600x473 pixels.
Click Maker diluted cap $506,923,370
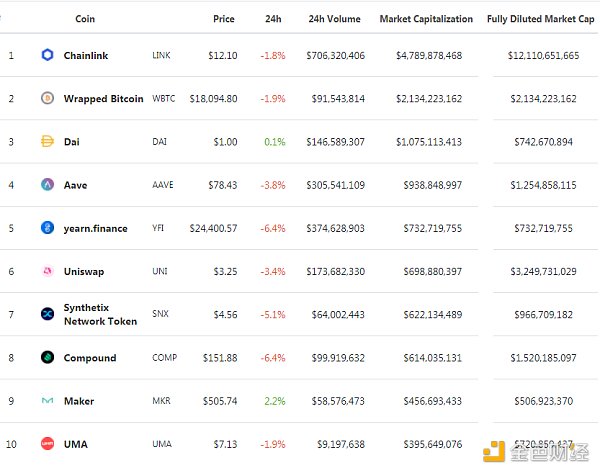pos(543,401)
